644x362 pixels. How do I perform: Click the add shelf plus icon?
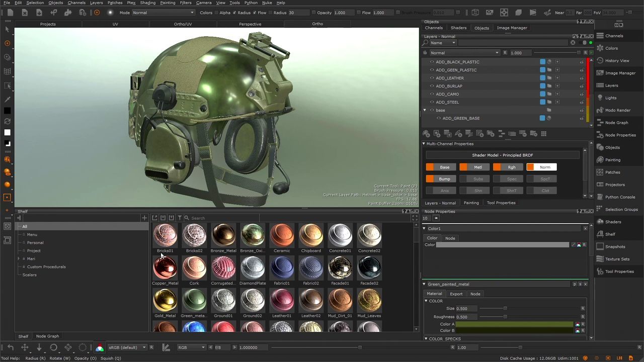coord(144,218)
